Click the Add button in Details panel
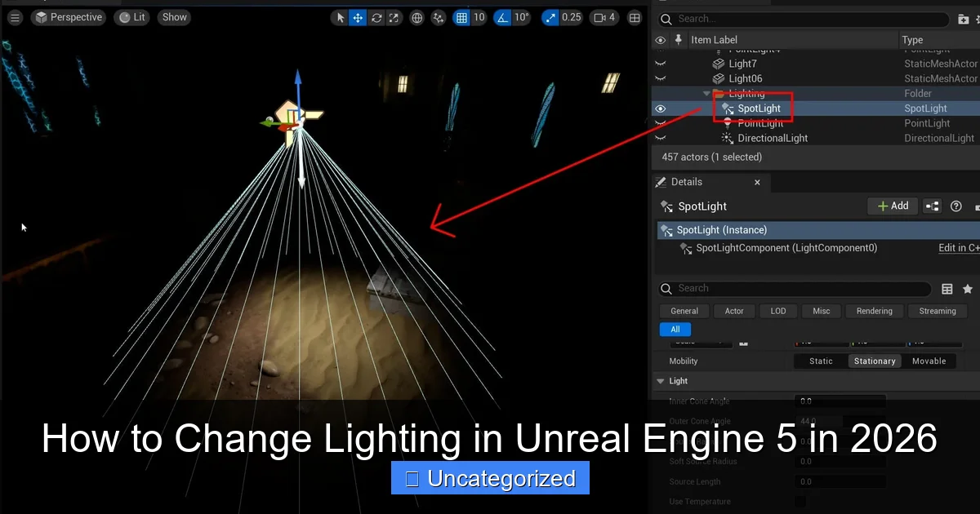Screen dimensions: 980x514 coord(893,206)
